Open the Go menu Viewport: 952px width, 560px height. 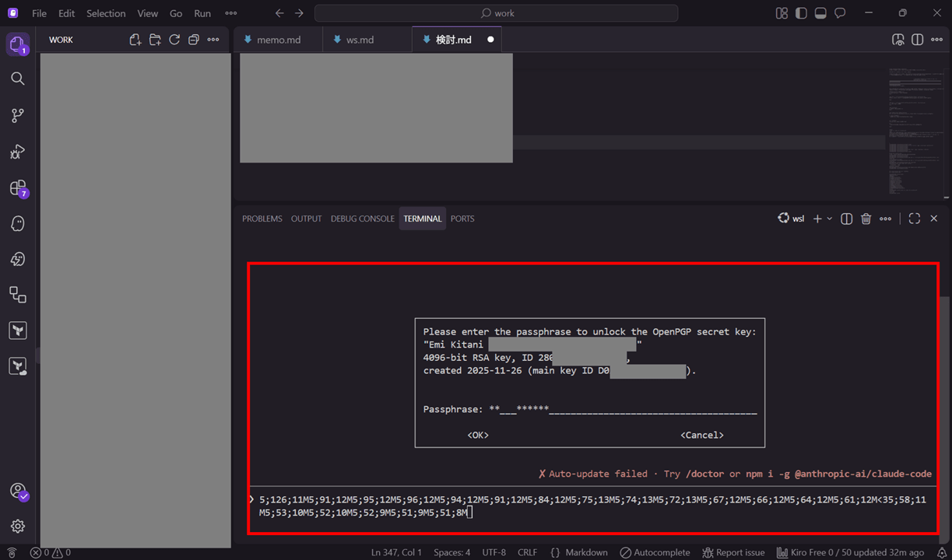(176, 13)
